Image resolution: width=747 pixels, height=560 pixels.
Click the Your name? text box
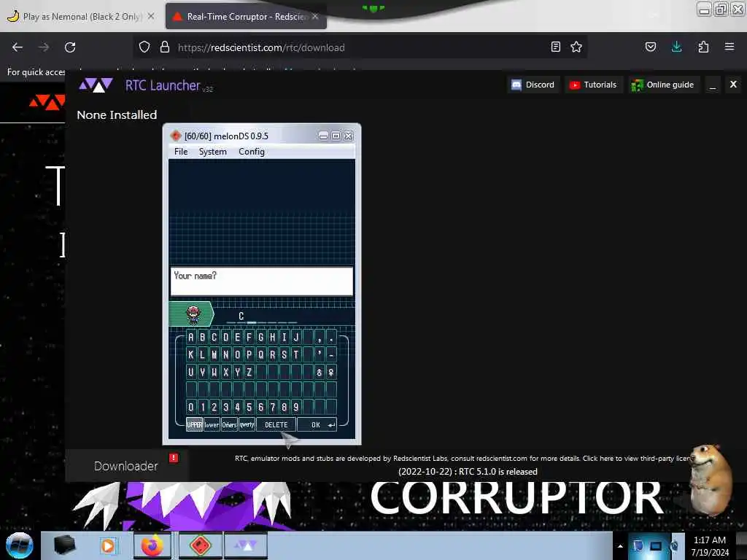pos(262,281)
